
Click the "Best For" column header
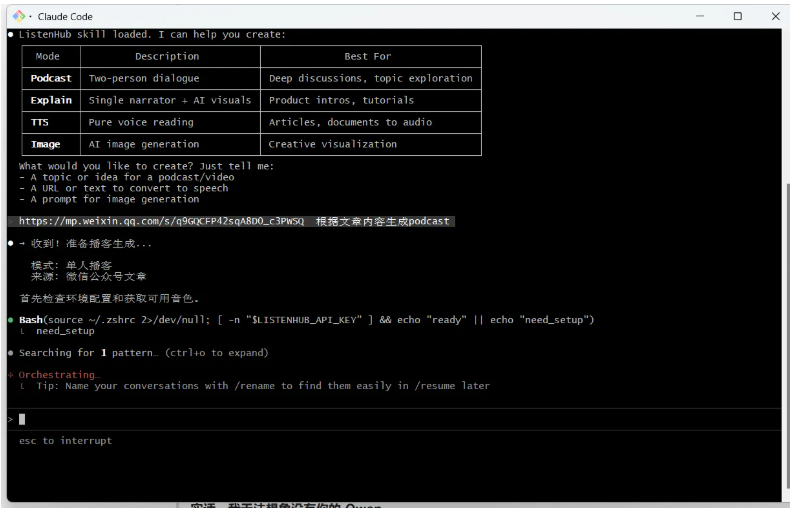tap(367, 56)
